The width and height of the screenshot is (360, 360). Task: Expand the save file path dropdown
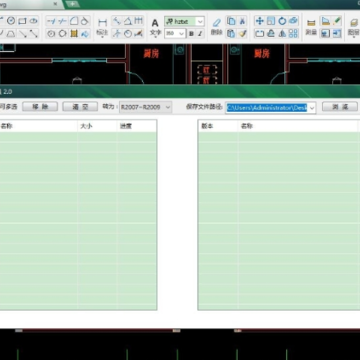(x=312, y=108)
